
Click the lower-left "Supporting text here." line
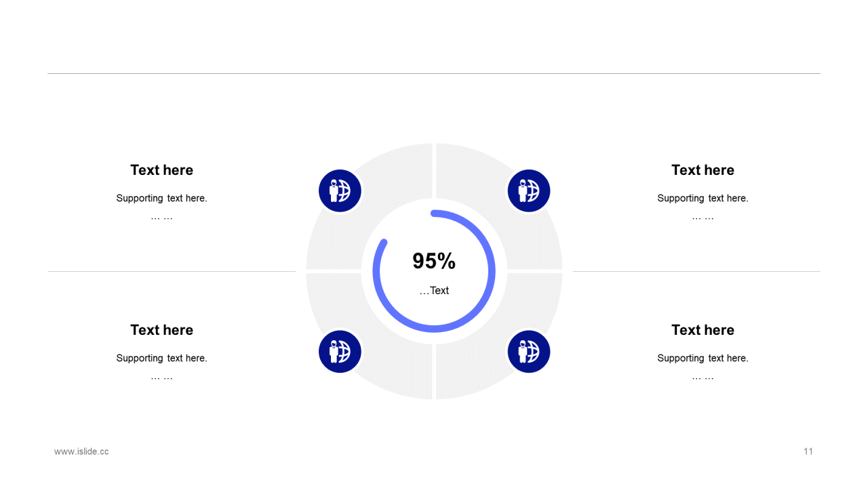click(x=161, y=359)
